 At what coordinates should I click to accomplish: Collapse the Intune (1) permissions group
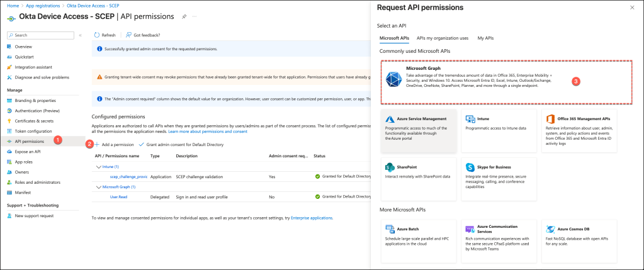(x=98, y=167)
